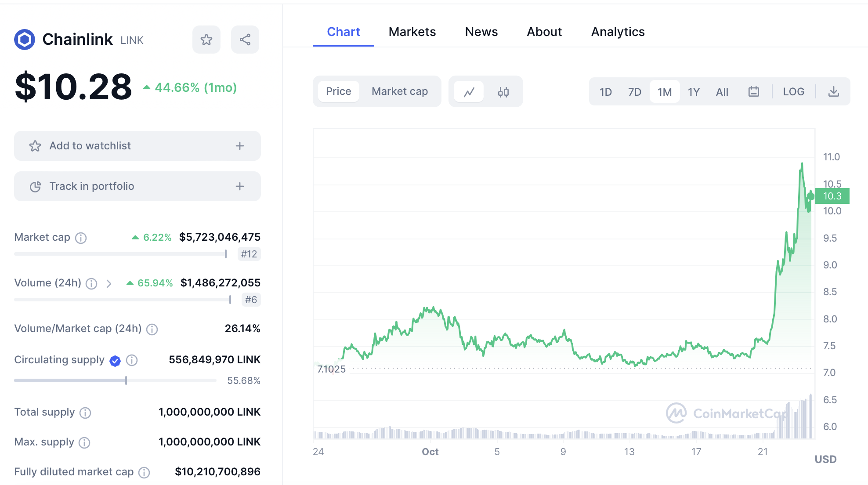This screenshot has height=485, width=868.
Task: Click Circulating supply info icon
Action: coord(132,360)
